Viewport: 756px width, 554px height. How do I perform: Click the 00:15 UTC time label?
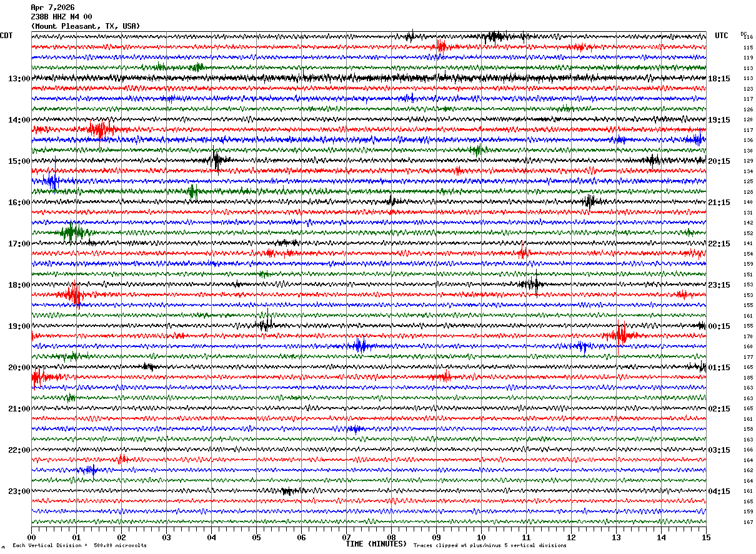[719, 326]
